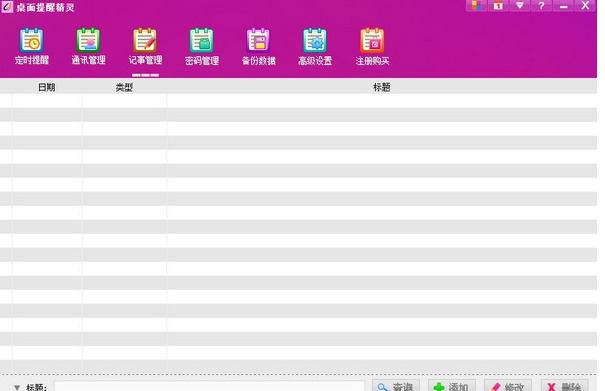Focus the 标题 search input field
605x391 pixels.
pyautogui.click(x=209, y=386)
